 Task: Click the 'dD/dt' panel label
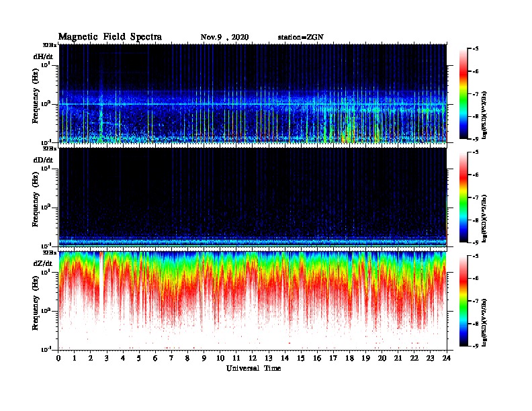(x=43, y=160)
